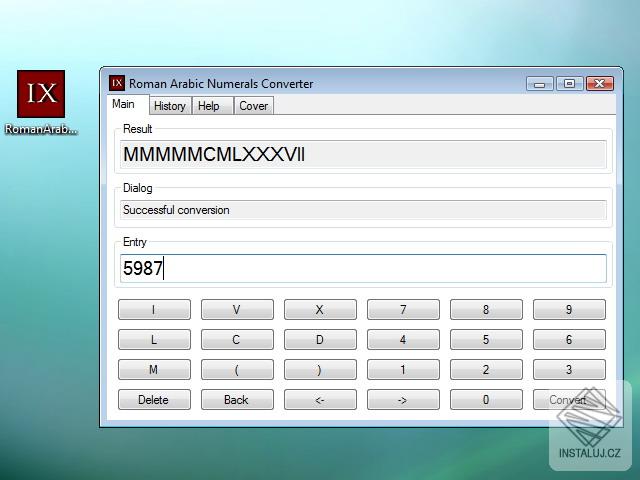Click the Roman numeral V button

tap(237, 309)
